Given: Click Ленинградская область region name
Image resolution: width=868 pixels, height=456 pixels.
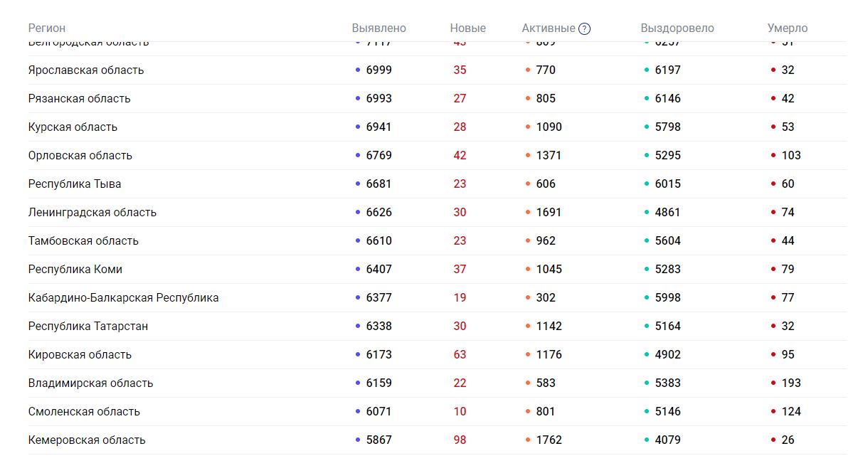Looking at the screenshot, I should 92,213.
